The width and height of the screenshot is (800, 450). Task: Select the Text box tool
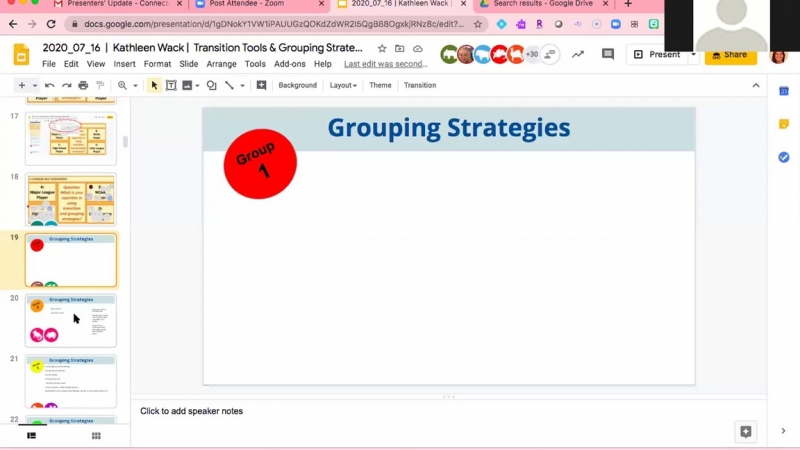[x=171, y=86]
